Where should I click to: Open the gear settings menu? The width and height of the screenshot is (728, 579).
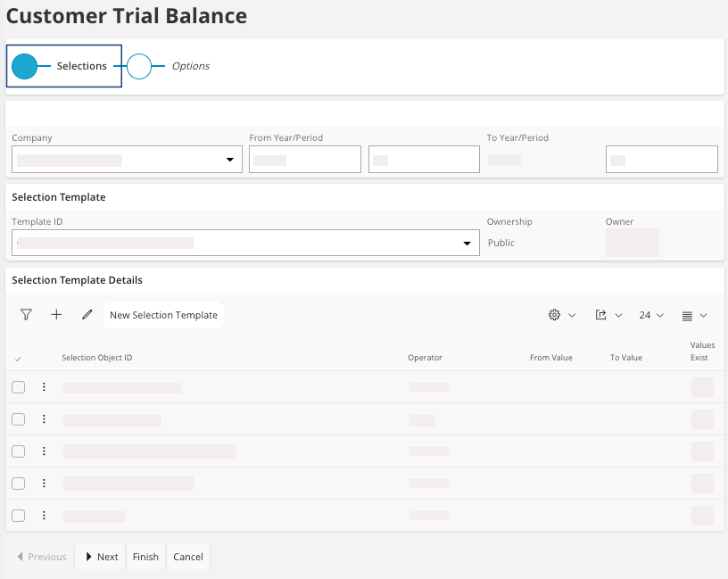pos(561,315)
